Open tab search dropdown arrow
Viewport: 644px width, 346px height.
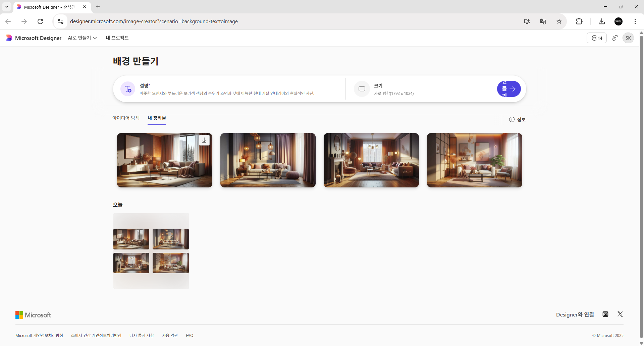[7, 7]
